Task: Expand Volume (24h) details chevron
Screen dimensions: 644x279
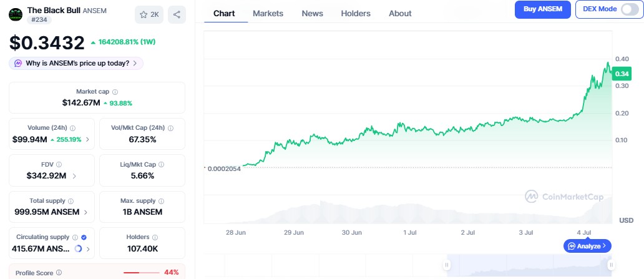Action: (x=87, y=140)
